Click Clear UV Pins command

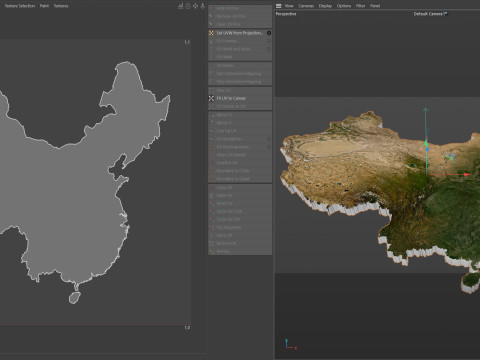click(240, 24)
